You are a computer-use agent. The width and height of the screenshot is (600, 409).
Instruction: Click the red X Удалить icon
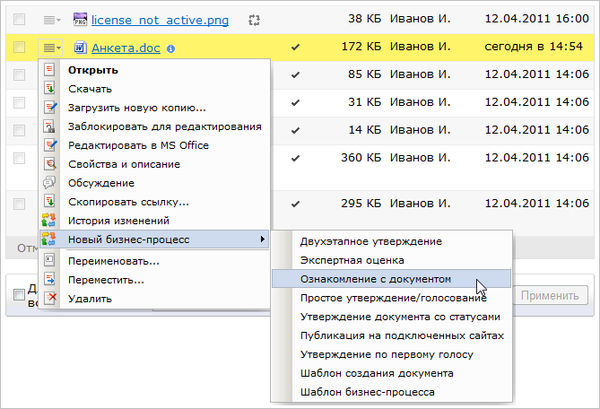(51, 298)
